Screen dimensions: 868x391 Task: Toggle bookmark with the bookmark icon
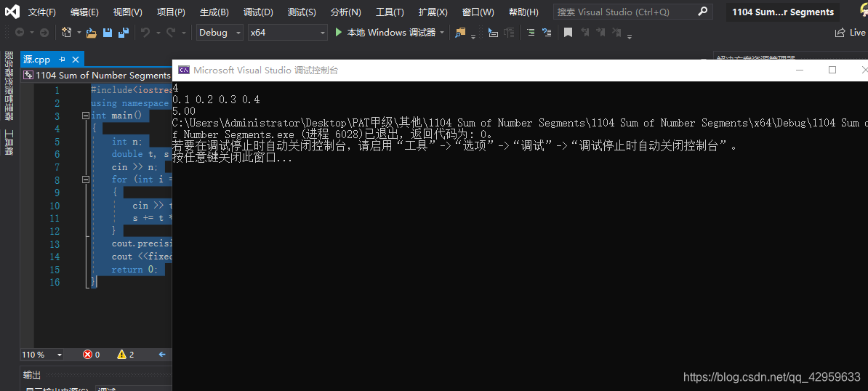click(x=568, y=33)
